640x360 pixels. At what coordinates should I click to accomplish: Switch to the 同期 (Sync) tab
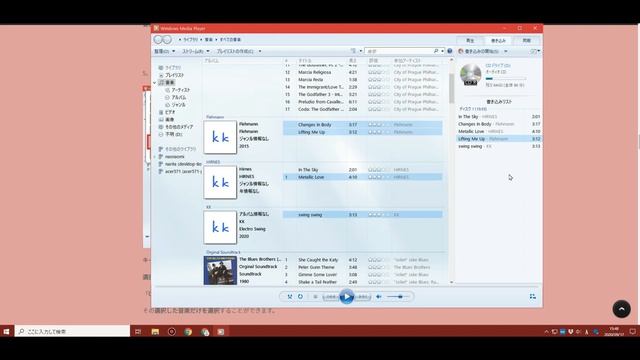(527, 40)
